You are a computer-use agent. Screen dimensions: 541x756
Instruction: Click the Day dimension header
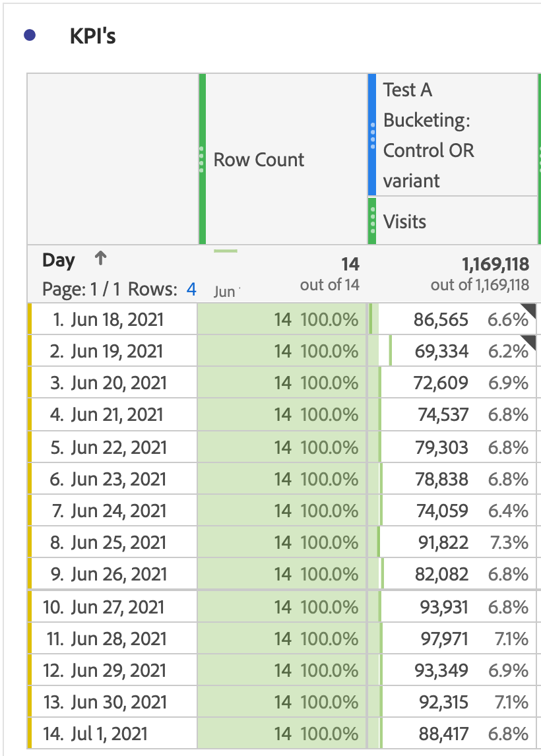[x=58, y=260]
